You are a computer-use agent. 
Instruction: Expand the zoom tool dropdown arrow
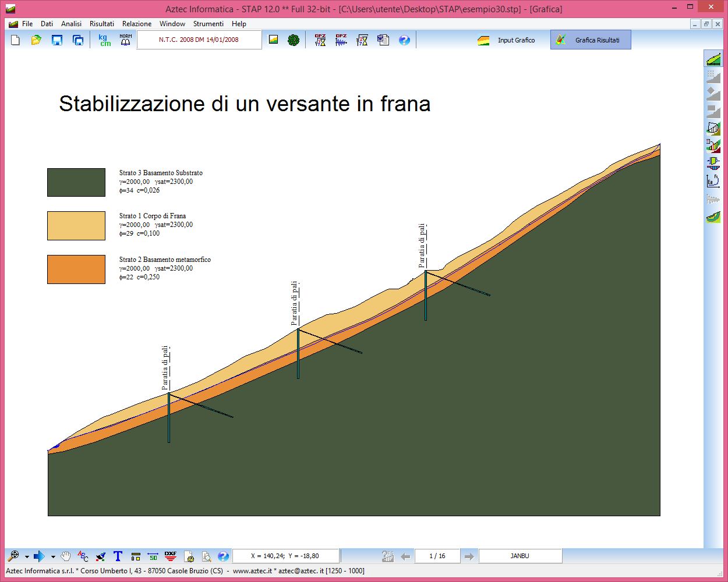click(x=27, y=557)
